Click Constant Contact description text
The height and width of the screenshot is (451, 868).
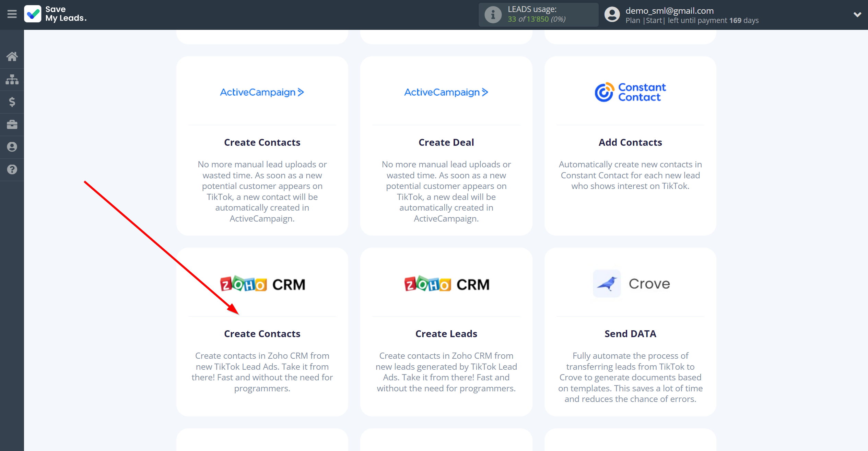point(630,175)
